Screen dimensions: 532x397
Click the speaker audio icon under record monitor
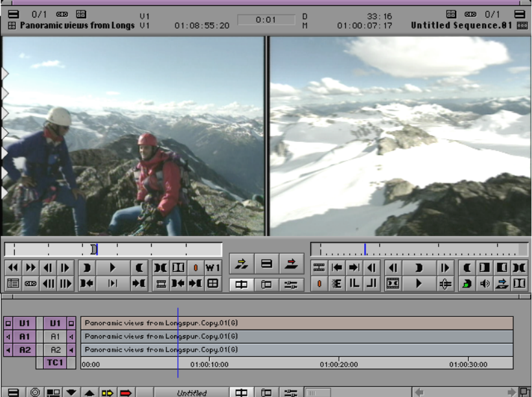484,283
